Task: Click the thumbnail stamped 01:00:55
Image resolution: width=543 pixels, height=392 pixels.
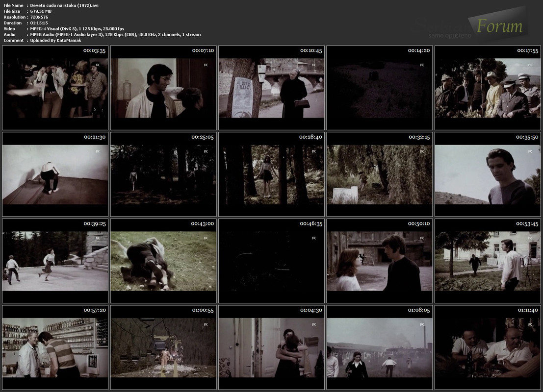Action: [163, 347]
